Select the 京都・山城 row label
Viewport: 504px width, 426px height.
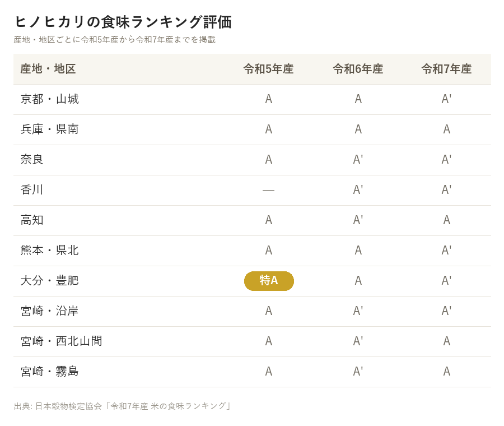49,99
